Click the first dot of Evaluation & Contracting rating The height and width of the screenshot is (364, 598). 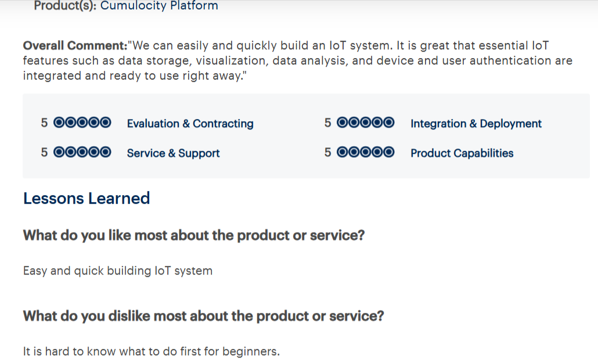coord(59,122)
